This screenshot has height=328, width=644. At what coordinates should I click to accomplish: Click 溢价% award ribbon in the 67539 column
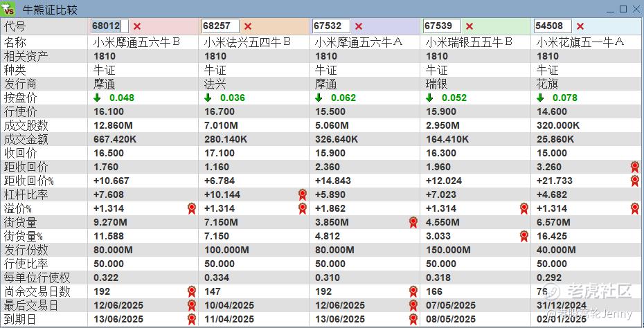click(x=524, y=208)
